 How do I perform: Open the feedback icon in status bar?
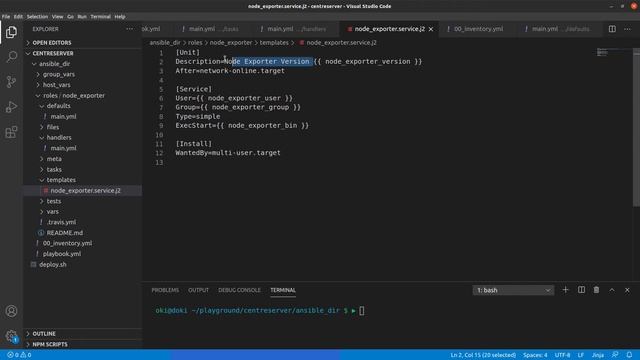(615, 355)
